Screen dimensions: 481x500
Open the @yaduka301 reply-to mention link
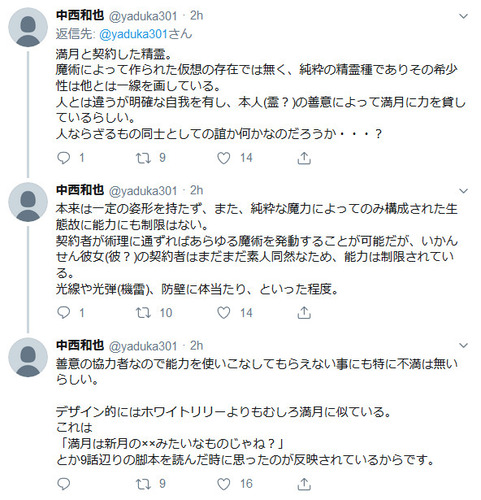pos(133,34)
